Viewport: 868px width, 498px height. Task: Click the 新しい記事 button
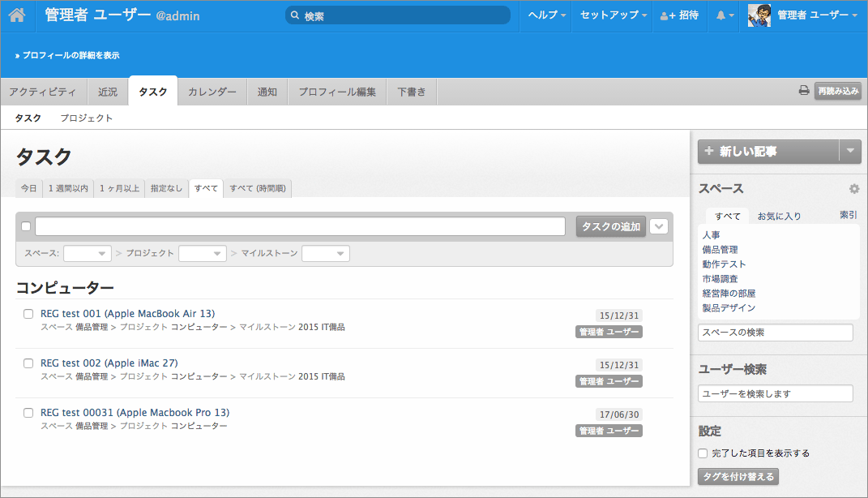pos(768,151)
